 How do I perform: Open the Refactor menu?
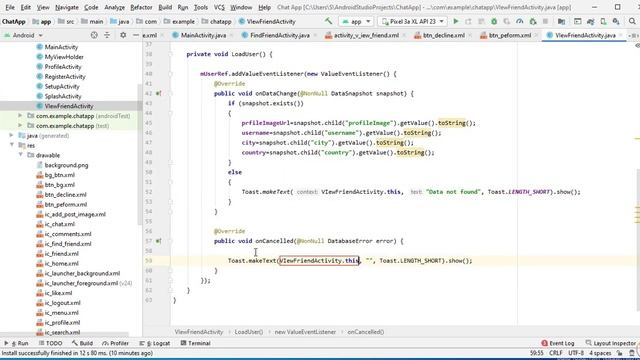pyautogui.click(x=141, y=7)
